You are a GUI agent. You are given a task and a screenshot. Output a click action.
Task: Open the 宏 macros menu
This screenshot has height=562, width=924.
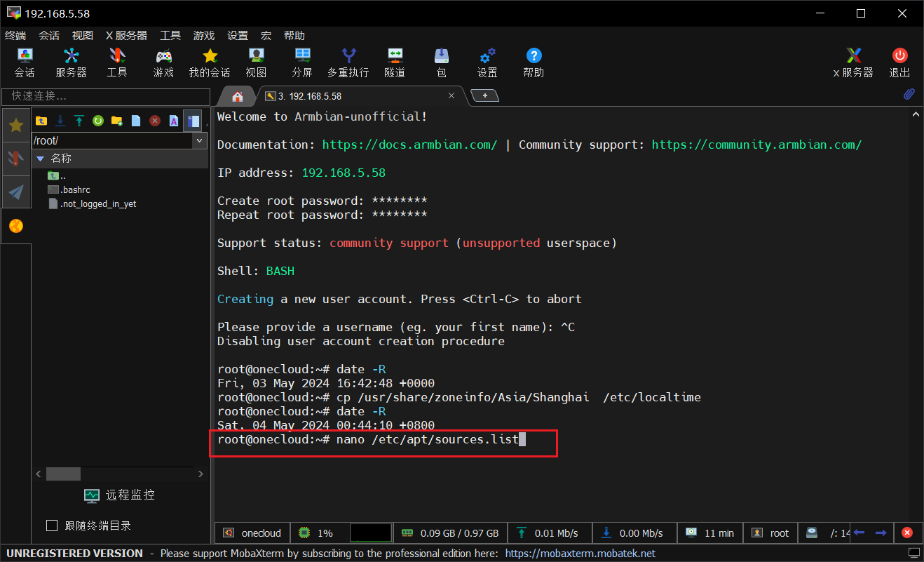point(266,35)
